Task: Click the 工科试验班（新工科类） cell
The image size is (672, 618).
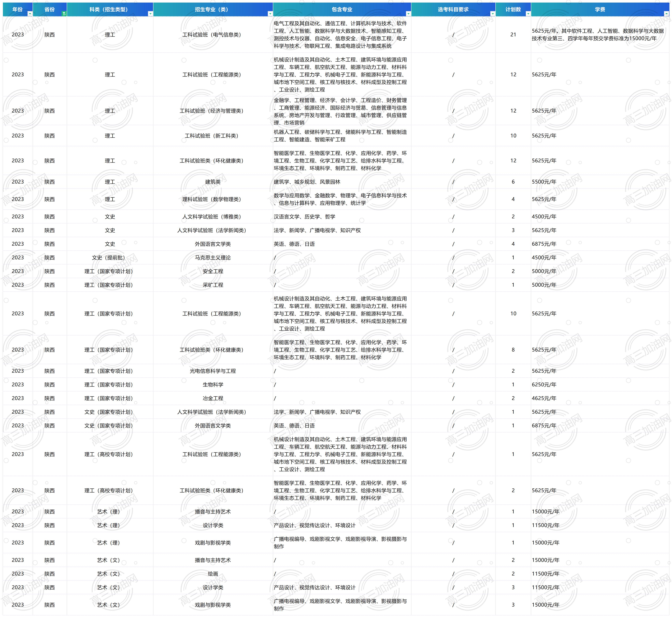Action: point(213,136)
